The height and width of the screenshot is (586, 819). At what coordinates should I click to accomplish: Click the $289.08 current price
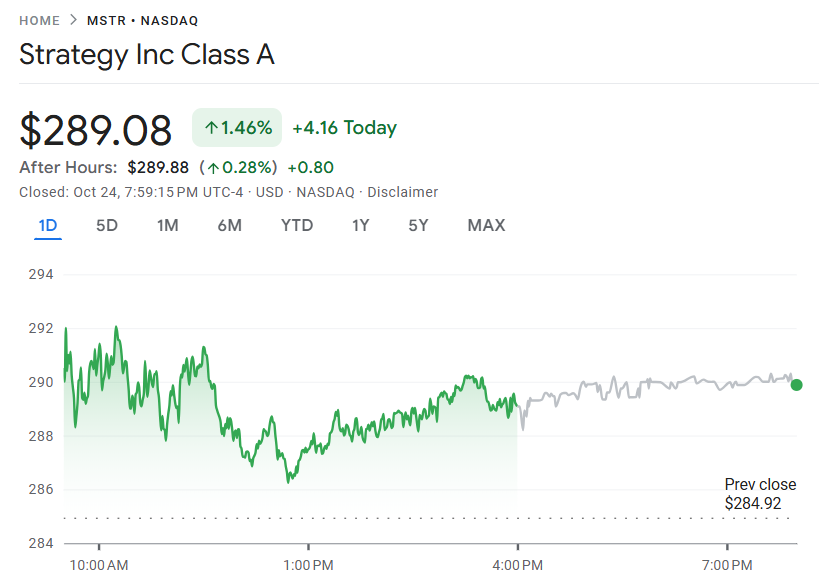96,130
